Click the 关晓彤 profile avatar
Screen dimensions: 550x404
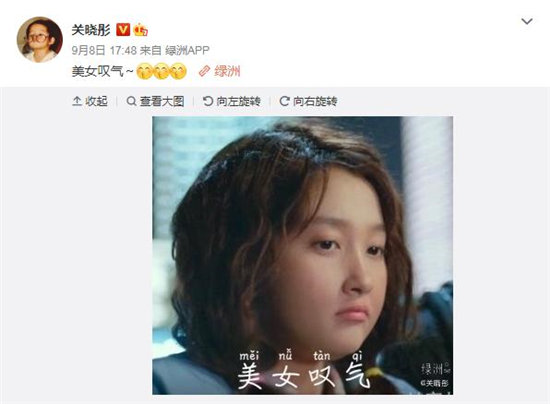(x=40, y=40)
